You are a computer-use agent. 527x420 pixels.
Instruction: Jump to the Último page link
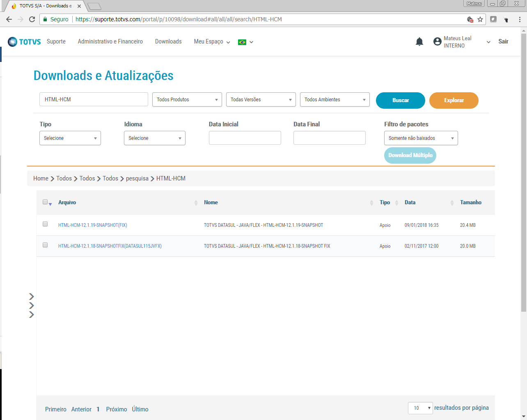point(140,409)
